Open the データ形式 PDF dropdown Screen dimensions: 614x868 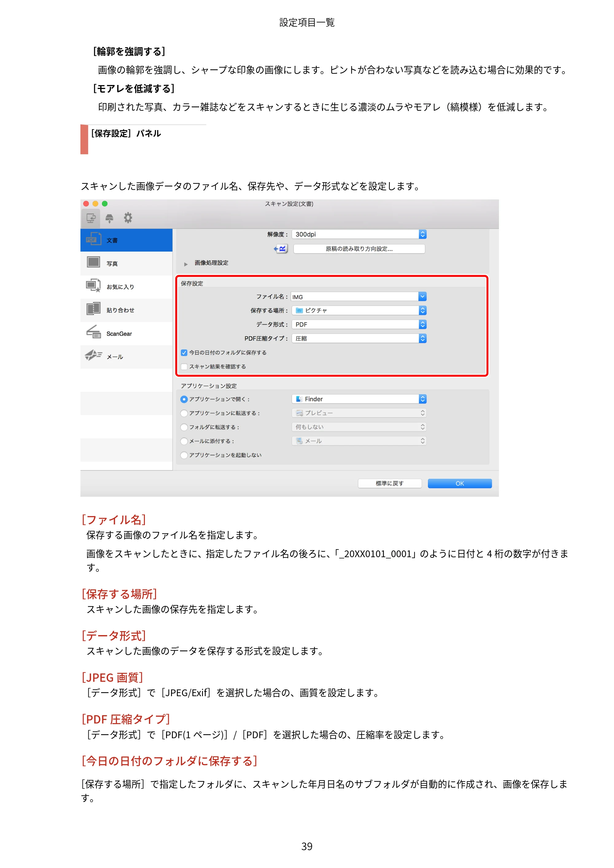point(359,324)
